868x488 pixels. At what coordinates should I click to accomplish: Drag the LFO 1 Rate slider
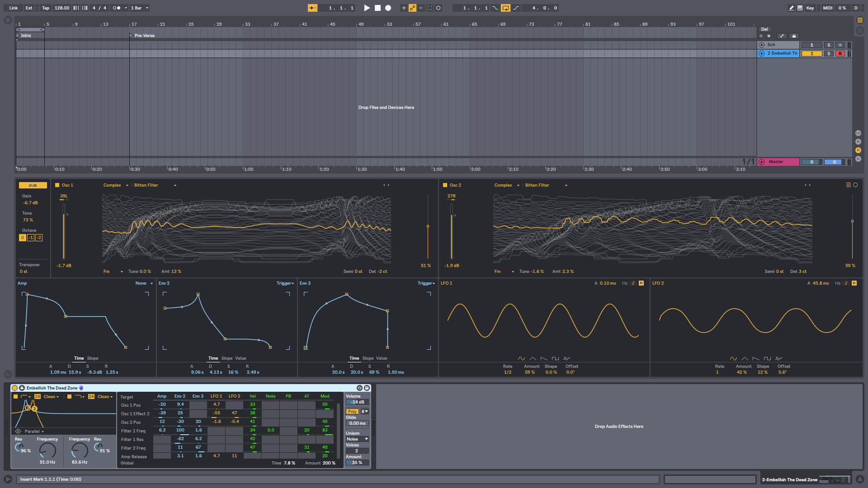507,372
